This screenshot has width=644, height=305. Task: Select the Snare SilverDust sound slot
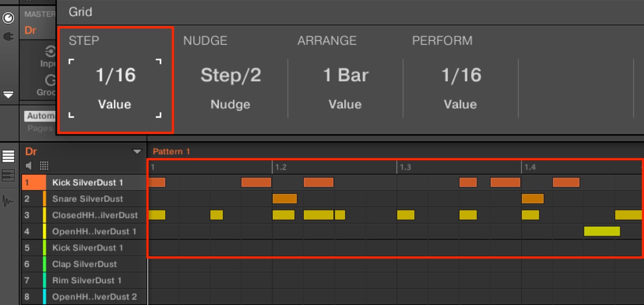pyautogui.click(x=84, y=199)
